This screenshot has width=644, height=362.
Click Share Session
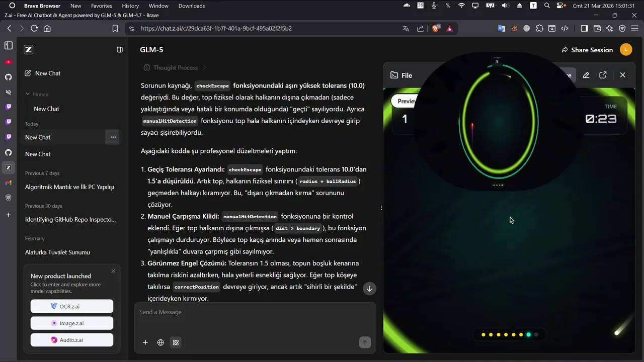point(587,50)
